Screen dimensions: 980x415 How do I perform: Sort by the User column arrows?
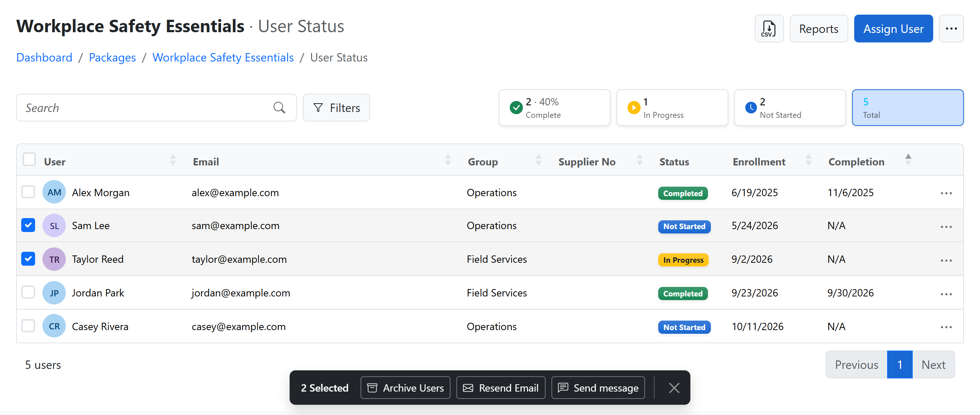coord(173,160)
